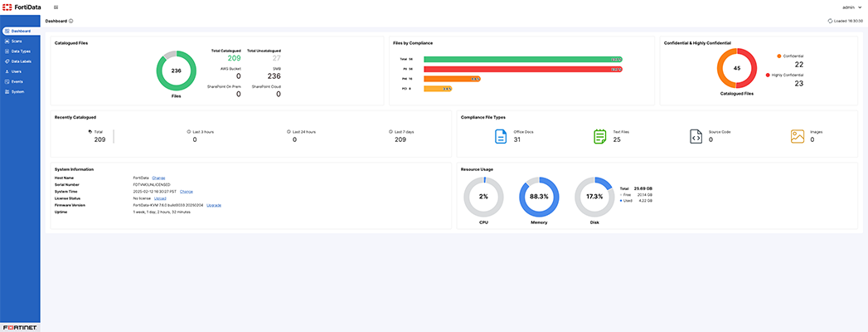
Task: Click the disk Total 25.69 GB value
Action: click(643, 188)
